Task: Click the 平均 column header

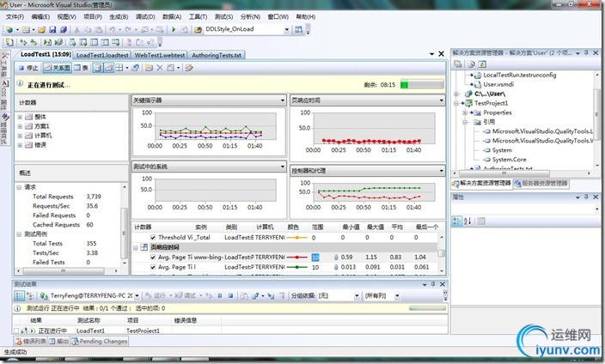Action: [x=397, y=227]
